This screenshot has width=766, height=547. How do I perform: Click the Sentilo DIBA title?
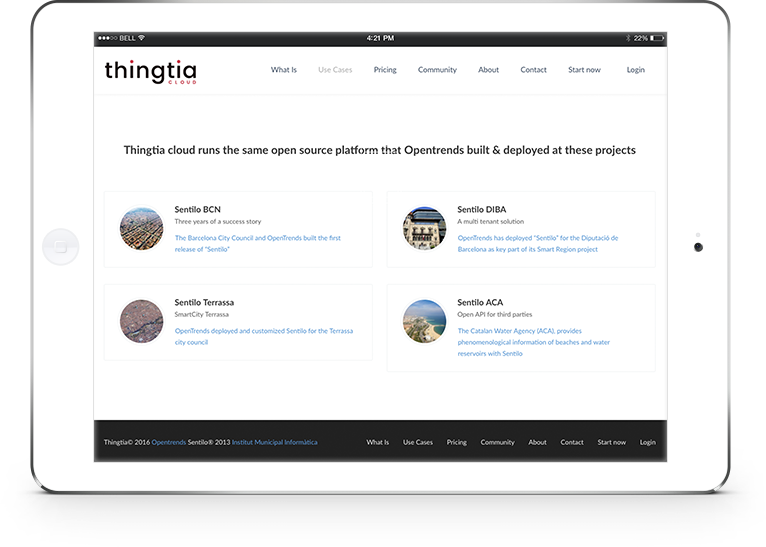[482, 210]
